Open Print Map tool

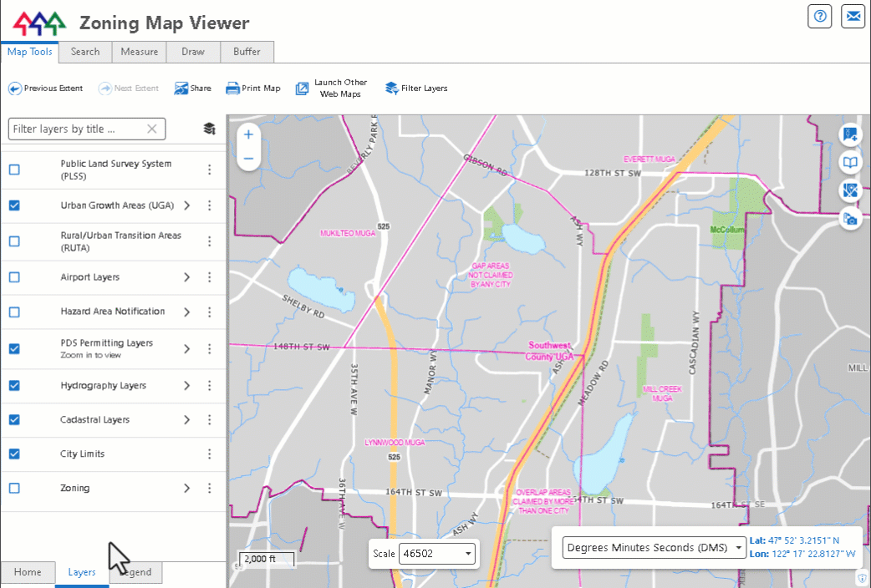pos(252,89)
